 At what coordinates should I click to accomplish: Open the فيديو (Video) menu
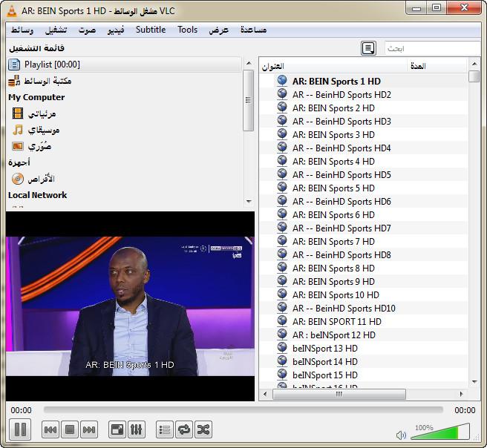(116, 30)
